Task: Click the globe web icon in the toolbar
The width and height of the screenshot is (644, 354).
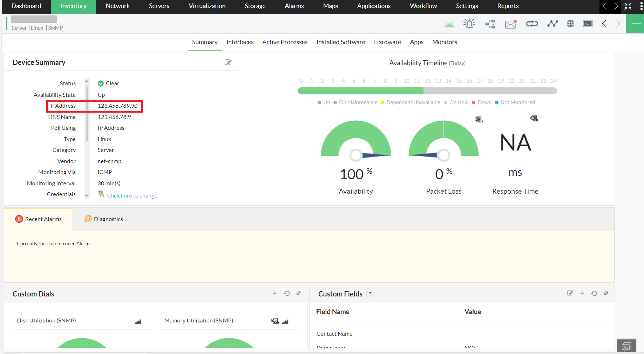Action: 570,24
